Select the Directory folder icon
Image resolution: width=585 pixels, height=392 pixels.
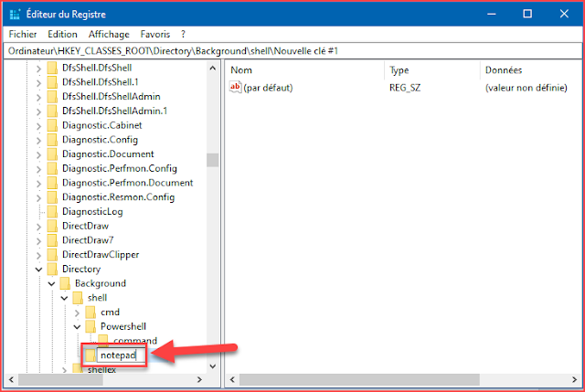[x=52, y=269]
